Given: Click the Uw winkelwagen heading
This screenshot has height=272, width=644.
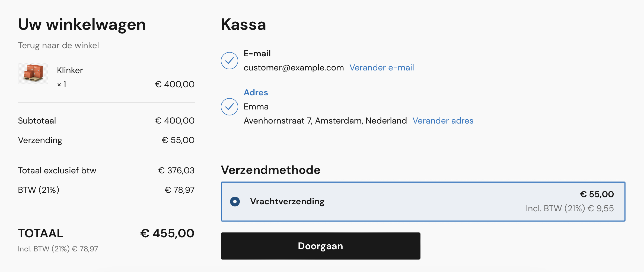Looking at the screenshot, I should click(x=82, y=25).
